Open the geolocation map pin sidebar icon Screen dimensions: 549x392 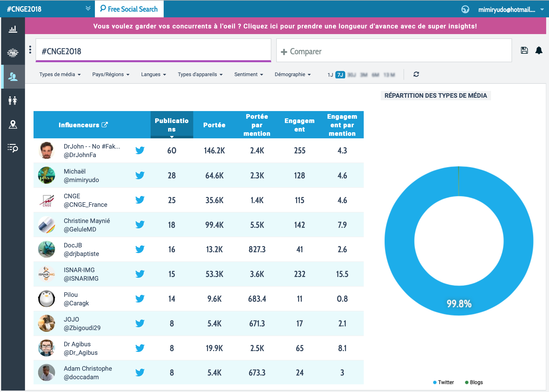(x=13, y=124)
